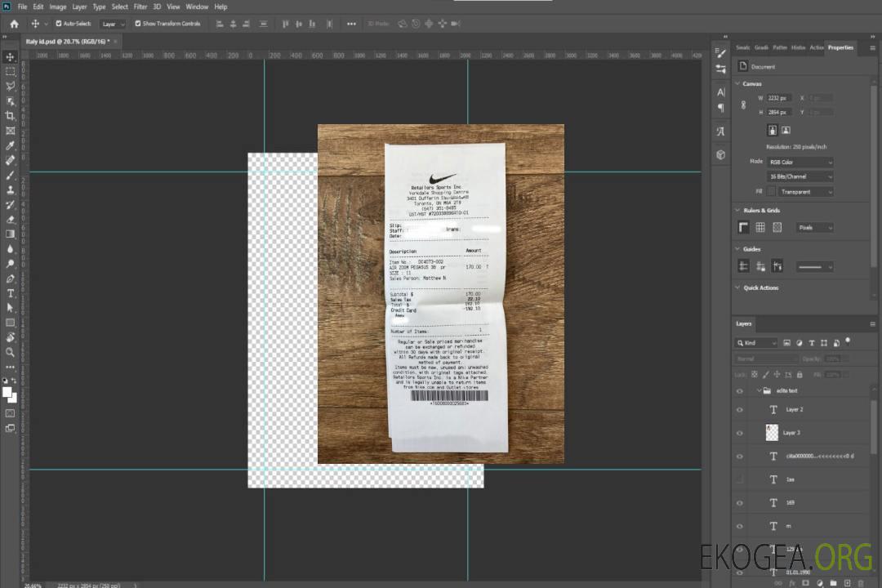Viewport: 882px width, 588px height.
Task: Hide Layer 2 visibility eye
Action: [740, 410]
